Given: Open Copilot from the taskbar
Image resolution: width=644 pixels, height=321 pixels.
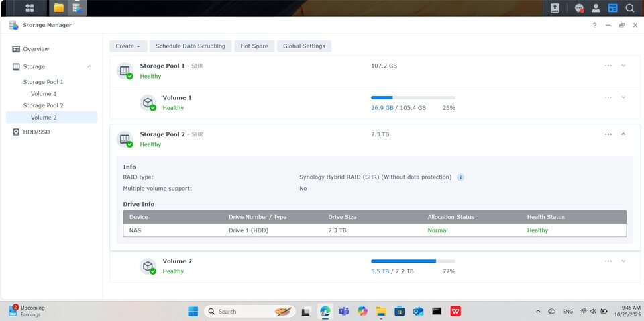Looking at the screenshot, I should [362, 312].
